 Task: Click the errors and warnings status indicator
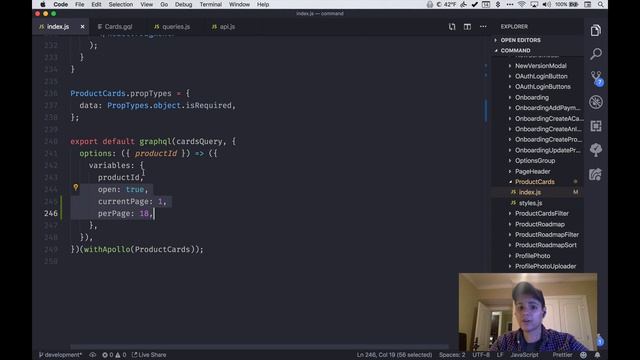click(114, 355)
